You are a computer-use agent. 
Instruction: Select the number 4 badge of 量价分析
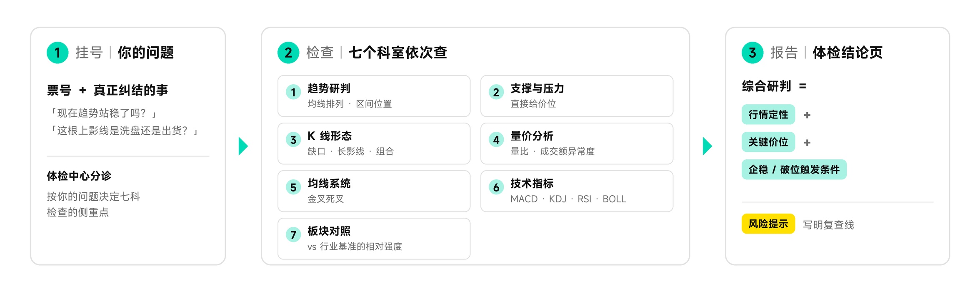[x=496, y=140]
